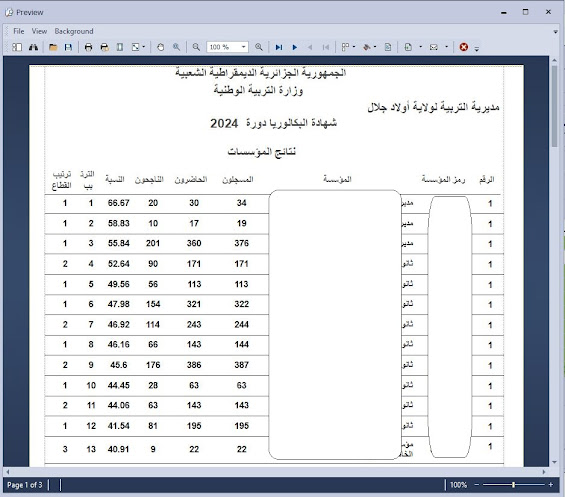Click the percentage cell '45.6'
The image size is (565, 497).
click(119, 365)
